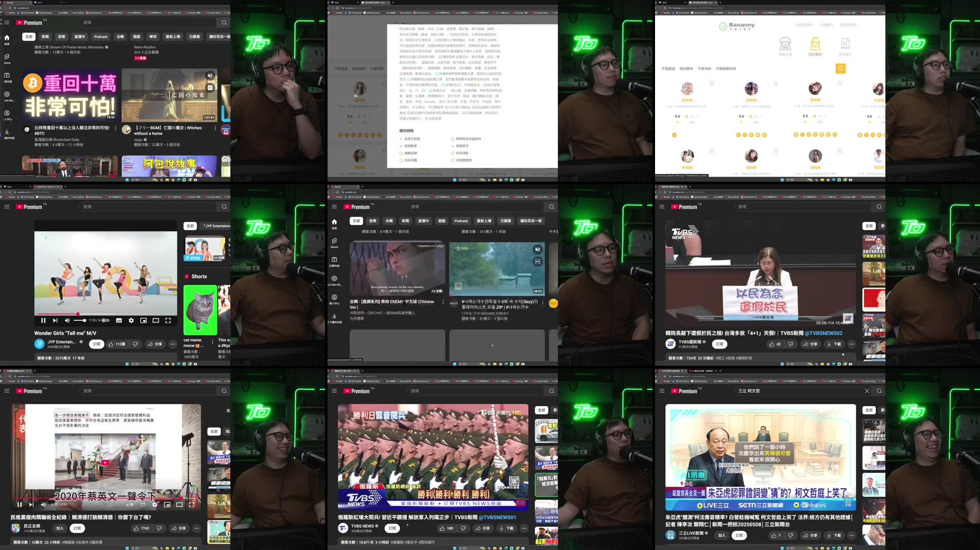980x550 pixels.
Task: Pause the Wonder Girls "Tell me" video
Action: [x=43, y=320]
